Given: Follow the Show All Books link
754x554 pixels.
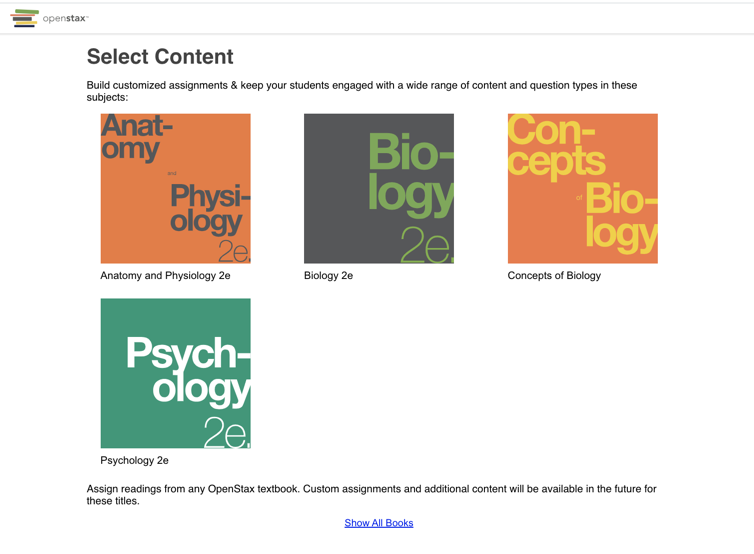Looking at the screenshot, I should pos(378,523).
